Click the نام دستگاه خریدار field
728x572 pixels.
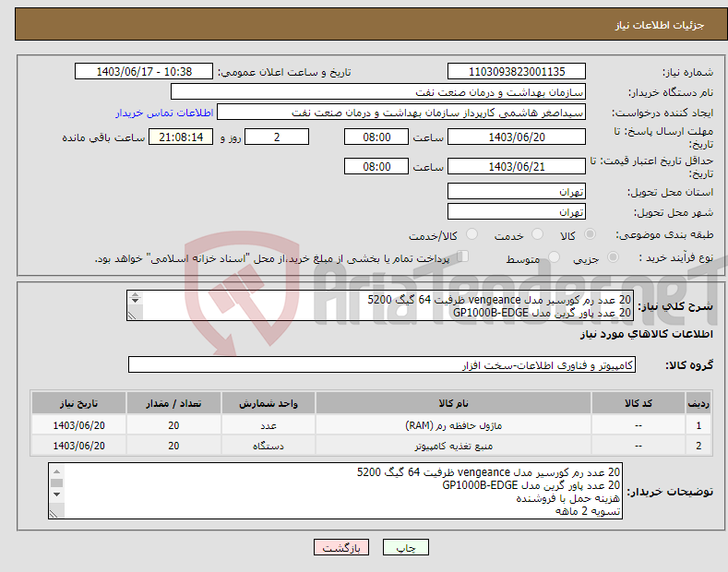[x=378, y=92]
